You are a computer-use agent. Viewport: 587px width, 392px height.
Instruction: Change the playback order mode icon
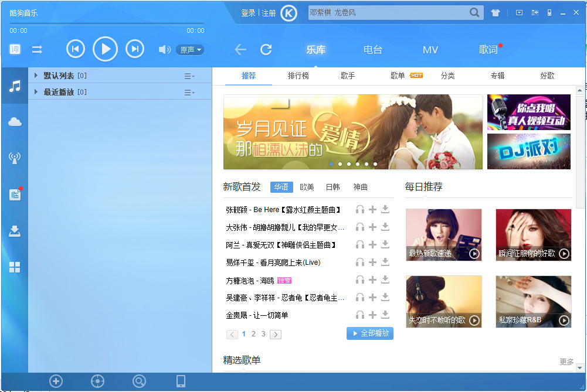pos(37,49)
